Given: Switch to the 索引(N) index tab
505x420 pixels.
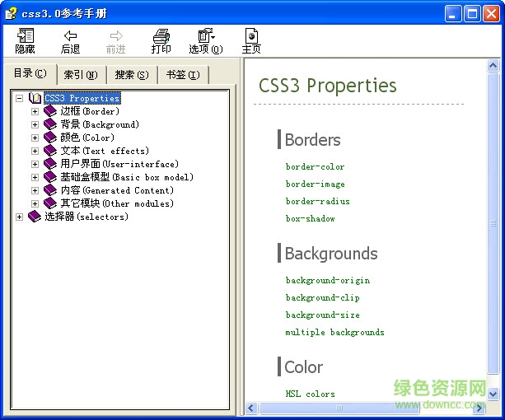Looking at the screenshot, I should (x=82, y=75).
